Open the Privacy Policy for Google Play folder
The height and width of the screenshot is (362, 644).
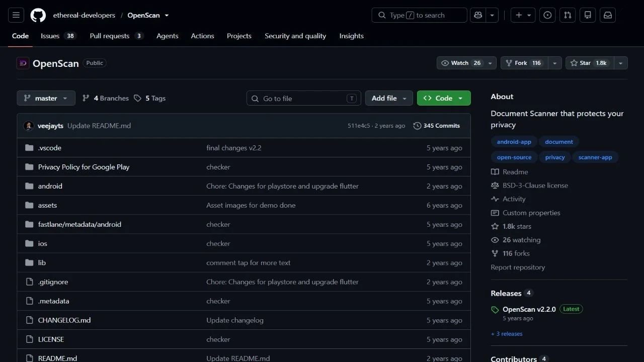[84, 167]
